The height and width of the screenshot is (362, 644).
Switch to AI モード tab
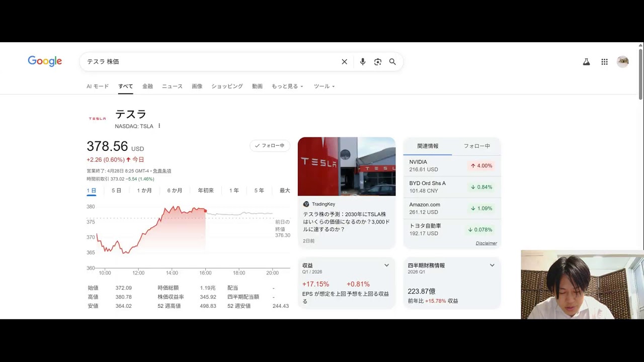(x=98, y=86)
